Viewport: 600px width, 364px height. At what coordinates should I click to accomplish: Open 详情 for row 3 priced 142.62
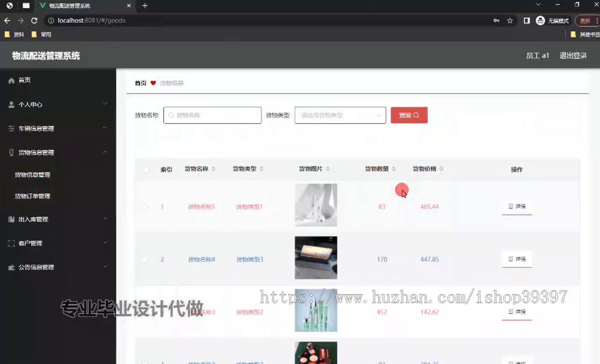coord(517,312)
